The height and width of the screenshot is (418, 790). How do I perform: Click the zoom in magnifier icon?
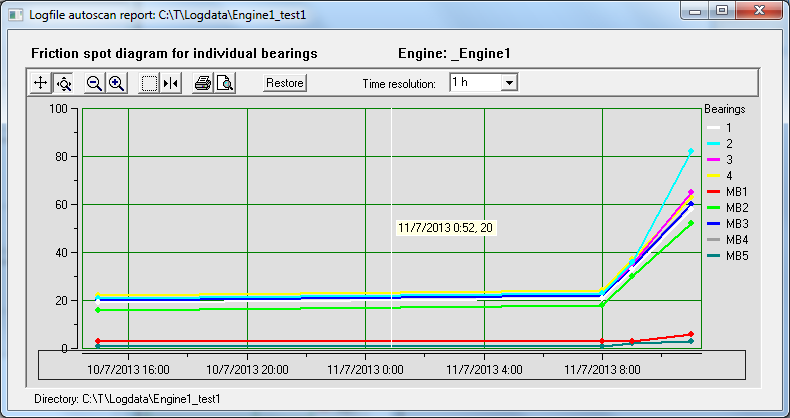coord(117,83)
